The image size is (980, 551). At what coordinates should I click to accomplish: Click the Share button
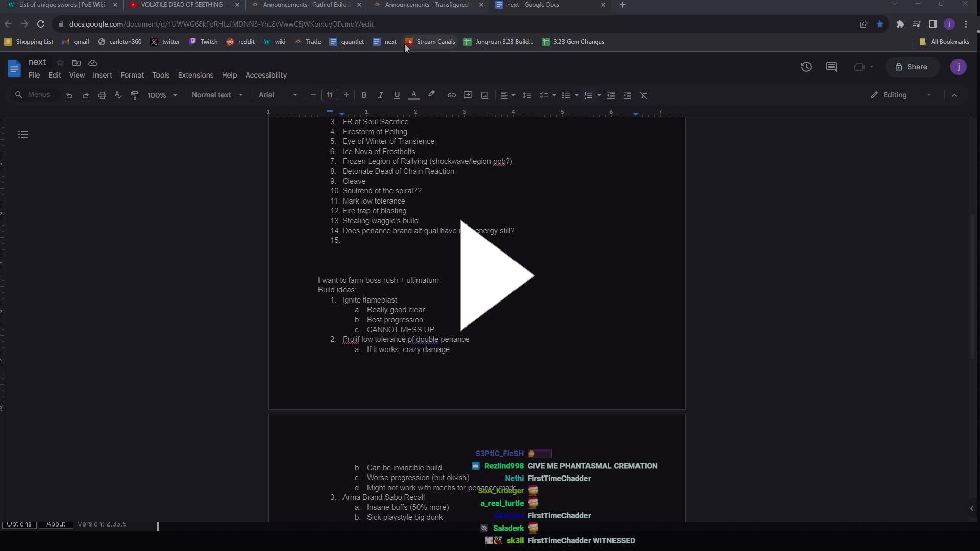point(912,67)
